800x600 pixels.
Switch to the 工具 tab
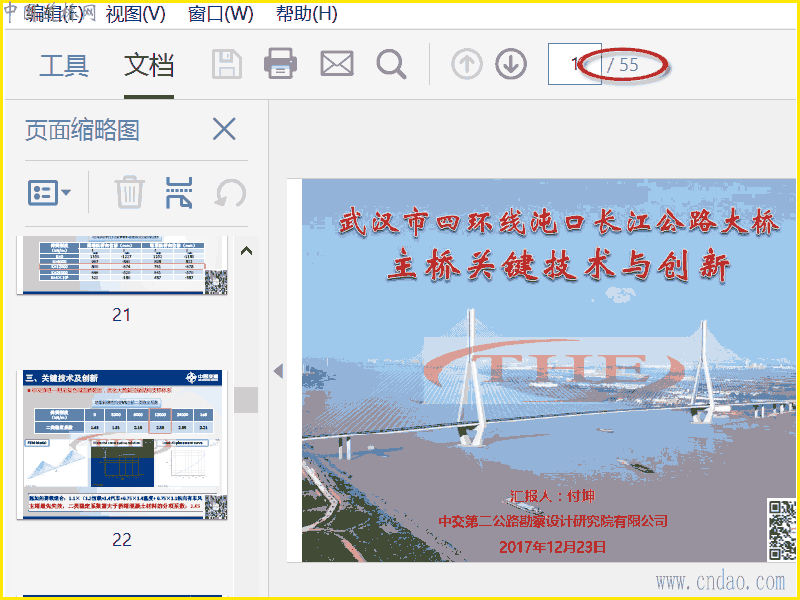[x=64, y=65]
